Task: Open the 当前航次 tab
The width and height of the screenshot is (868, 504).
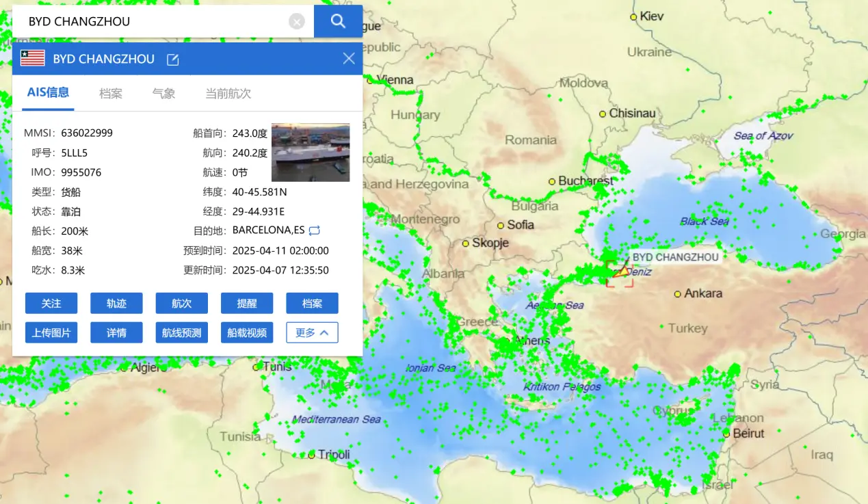Action: [228, 94]
